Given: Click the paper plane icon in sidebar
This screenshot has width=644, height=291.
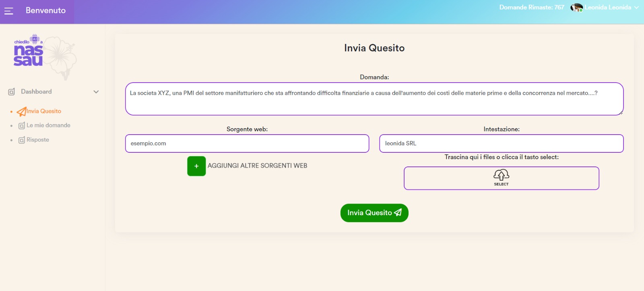Looking at the screenshot, I should click(x=21, y=111).
